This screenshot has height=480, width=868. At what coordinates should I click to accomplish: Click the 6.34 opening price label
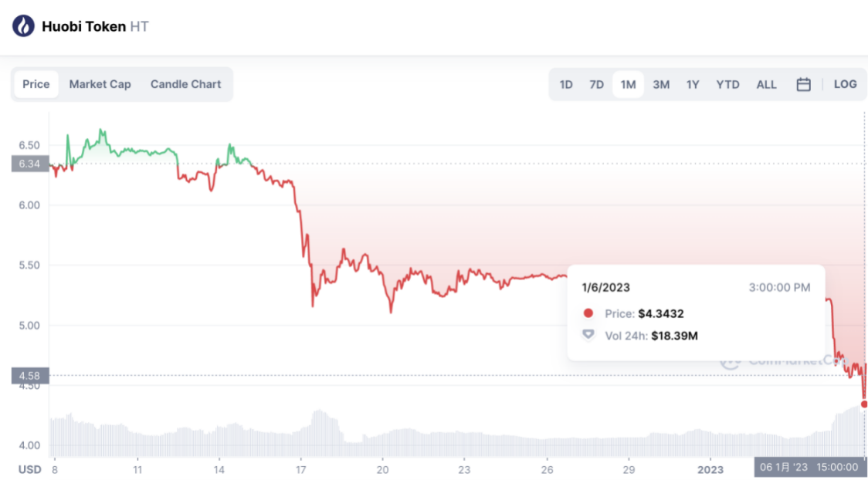pyautogui.click(x=30, y=164)
